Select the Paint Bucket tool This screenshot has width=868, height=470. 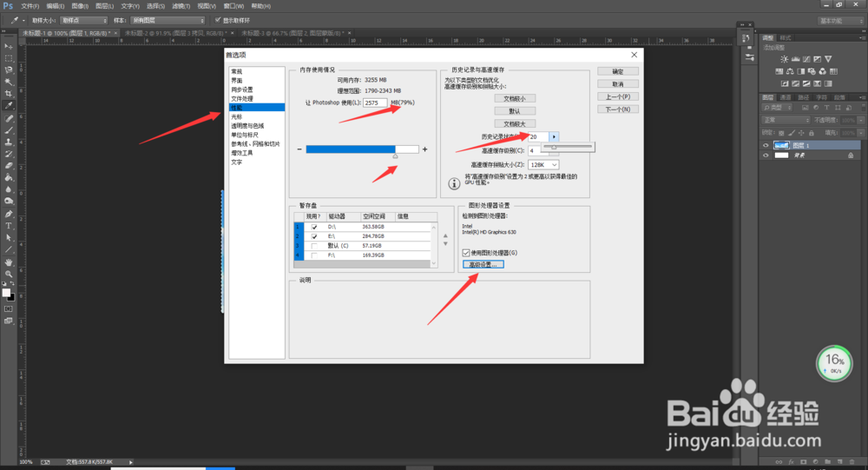[9, 177]
